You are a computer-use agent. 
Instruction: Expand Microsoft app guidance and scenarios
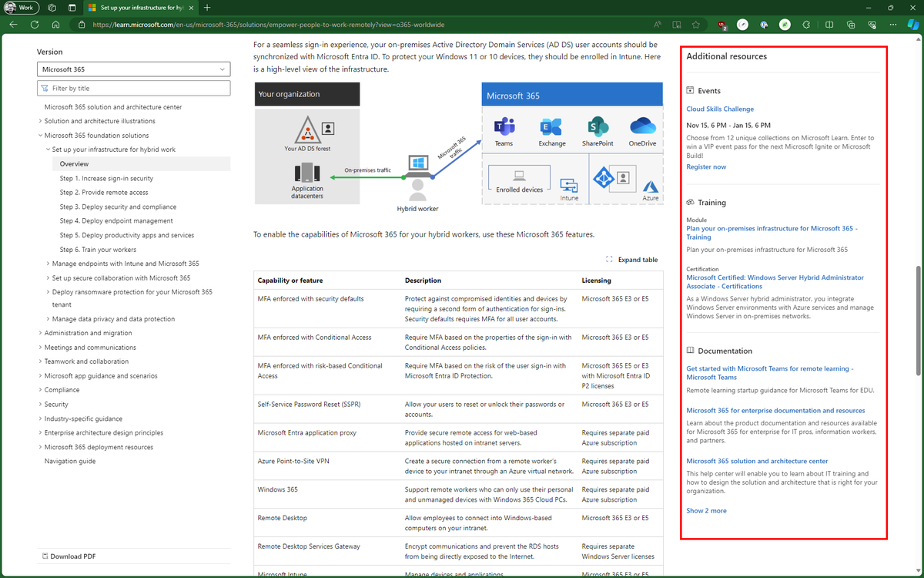(40, 376)
